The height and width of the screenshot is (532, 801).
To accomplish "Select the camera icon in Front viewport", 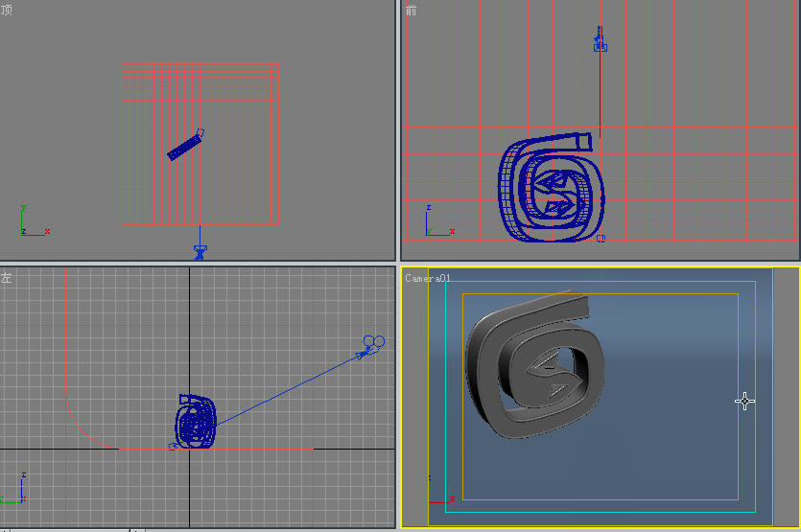I will (601, 41).
